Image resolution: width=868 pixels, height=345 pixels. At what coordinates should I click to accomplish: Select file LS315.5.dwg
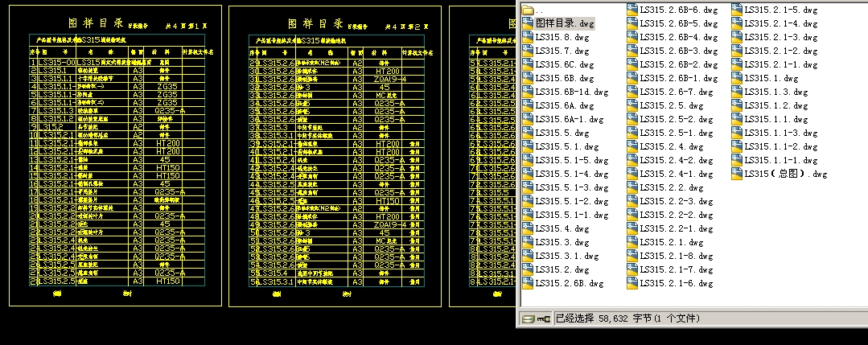pyautogui.click(x=555, y=133)
